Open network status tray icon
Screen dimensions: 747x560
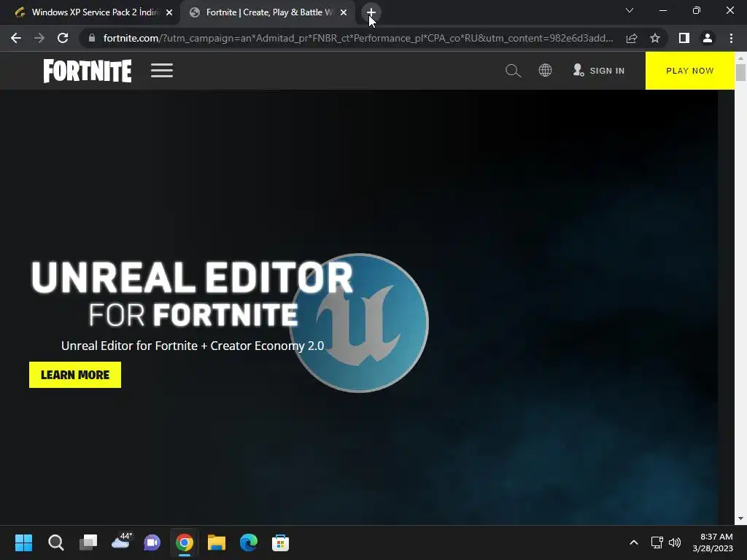[657, 542]
